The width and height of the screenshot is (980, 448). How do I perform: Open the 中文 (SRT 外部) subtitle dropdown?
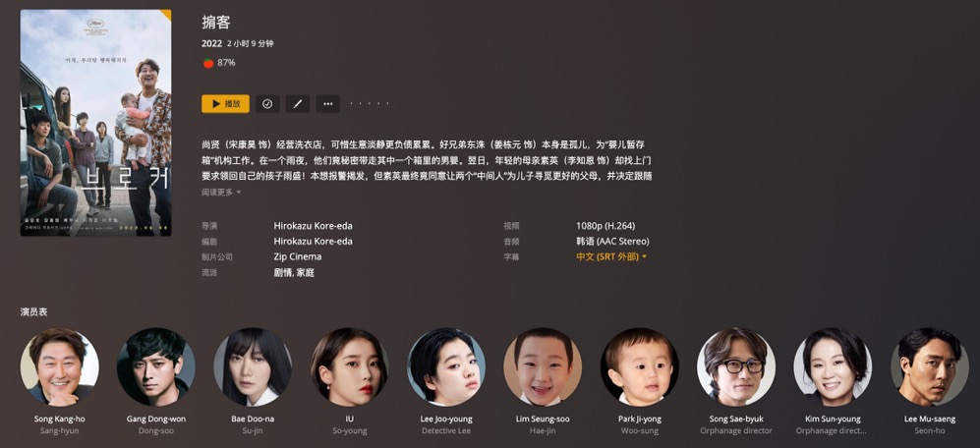611,256
